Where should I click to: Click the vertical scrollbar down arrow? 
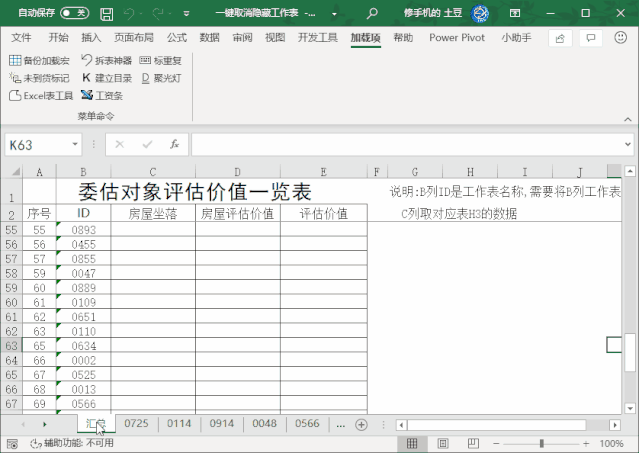(x=630, y=408)
